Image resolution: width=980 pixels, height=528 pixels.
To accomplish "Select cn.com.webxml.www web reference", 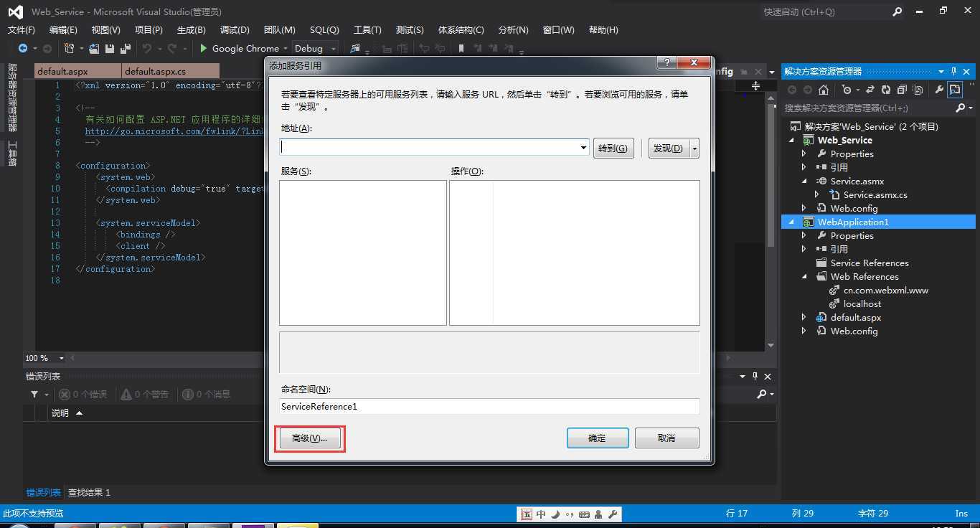I will pos(885,290).
